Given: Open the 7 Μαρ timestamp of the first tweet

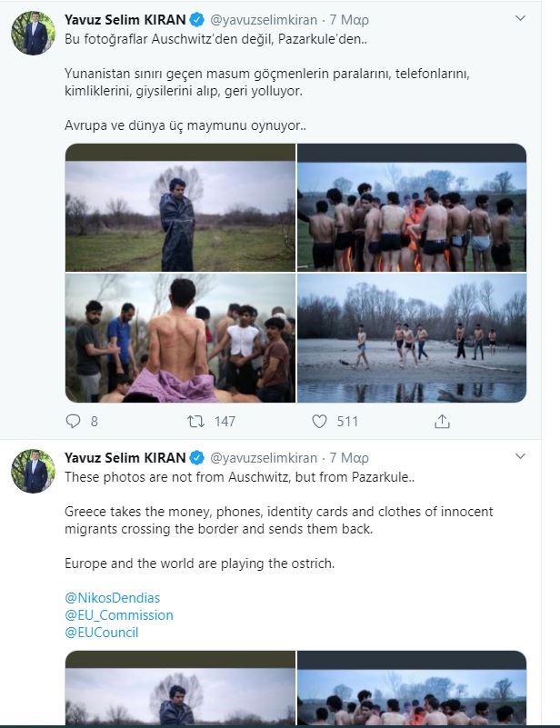Looking at the screenshot, I should (x=346, y=18).
